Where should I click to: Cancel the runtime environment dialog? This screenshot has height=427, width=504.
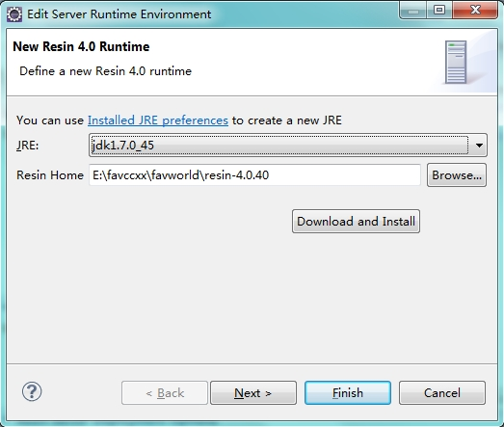click(x=442, y=393)
